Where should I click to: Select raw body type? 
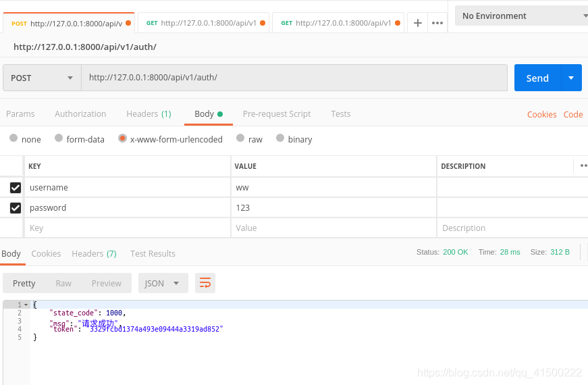click(240, 138)
